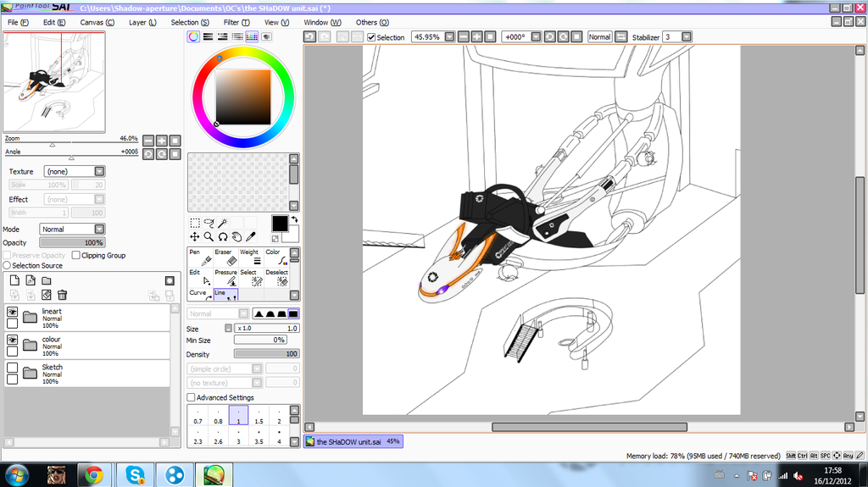Image resolution: width=868 pixels, height=487 pixels.
Task: Click the Normal view mode button
Action: [599, 36]
